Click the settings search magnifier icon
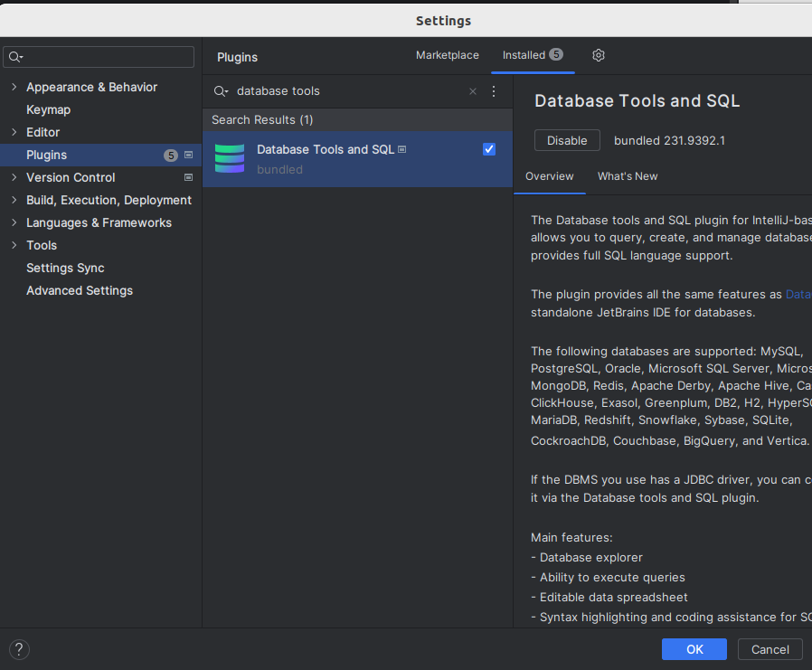812x670 pixels. (x=15, y=57)
